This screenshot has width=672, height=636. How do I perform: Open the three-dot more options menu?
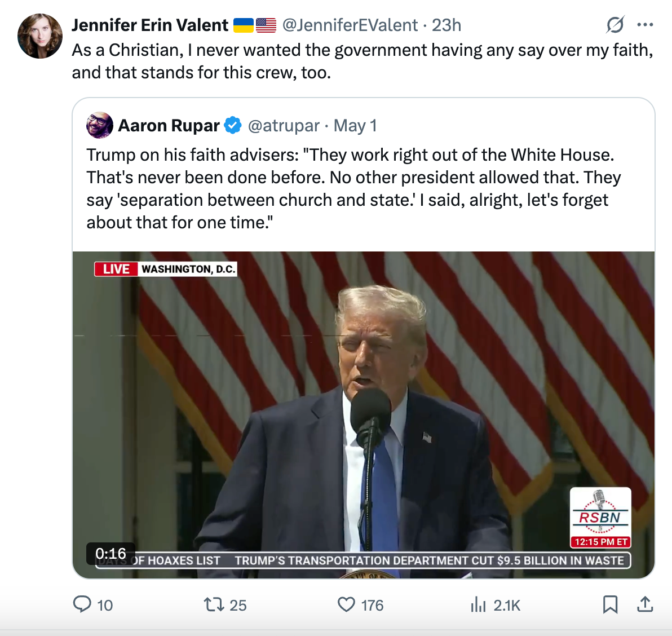644,24
